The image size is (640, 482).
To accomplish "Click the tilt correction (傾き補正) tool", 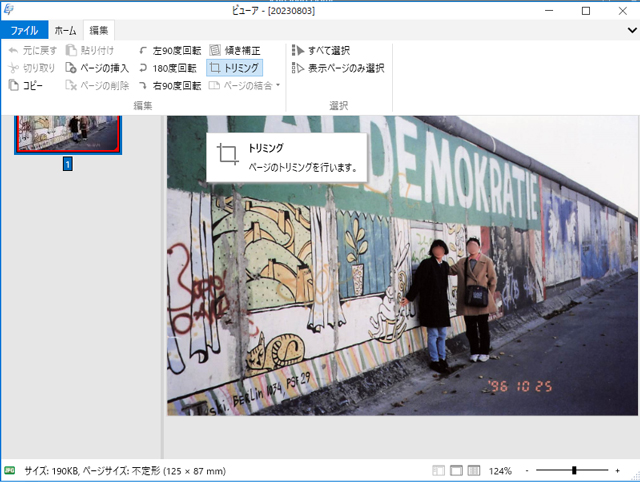I will click(235, 50).
